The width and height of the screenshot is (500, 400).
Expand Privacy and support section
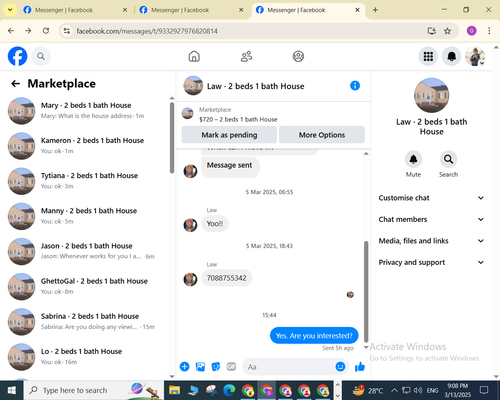pos(431,262)
